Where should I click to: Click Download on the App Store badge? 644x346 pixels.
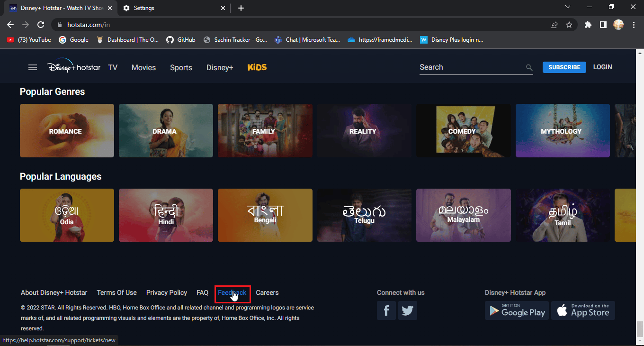coord(583,310)
